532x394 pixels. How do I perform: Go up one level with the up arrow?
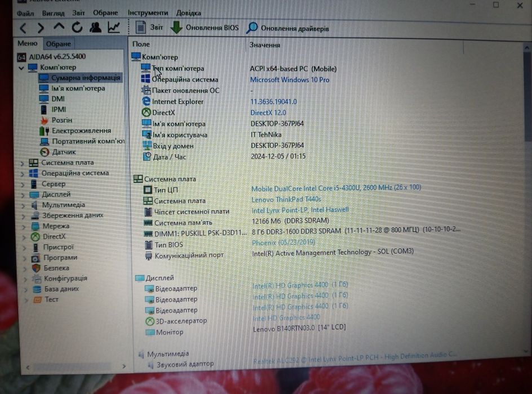click(x=59, y=28)
